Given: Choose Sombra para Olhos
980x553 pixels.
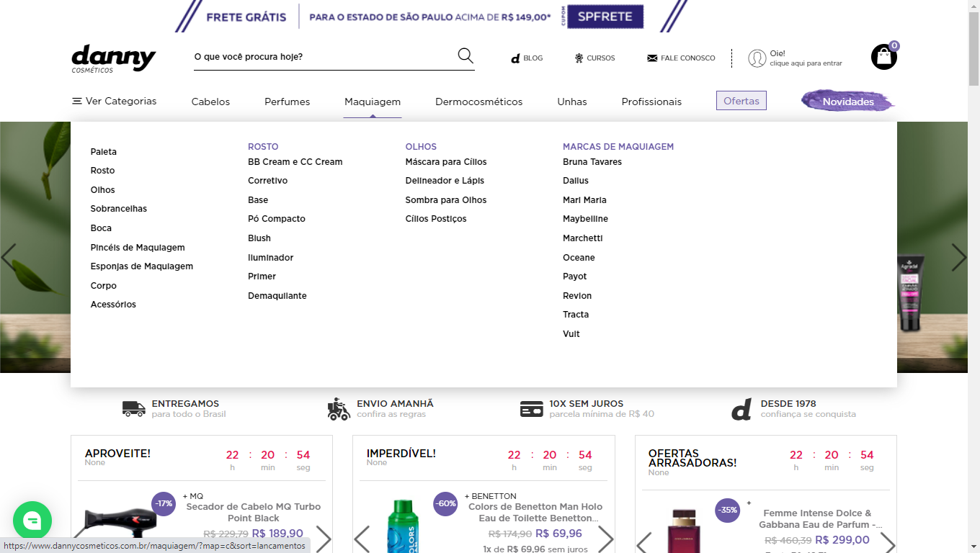Looking at the screenshot, I should pos(446,200).
